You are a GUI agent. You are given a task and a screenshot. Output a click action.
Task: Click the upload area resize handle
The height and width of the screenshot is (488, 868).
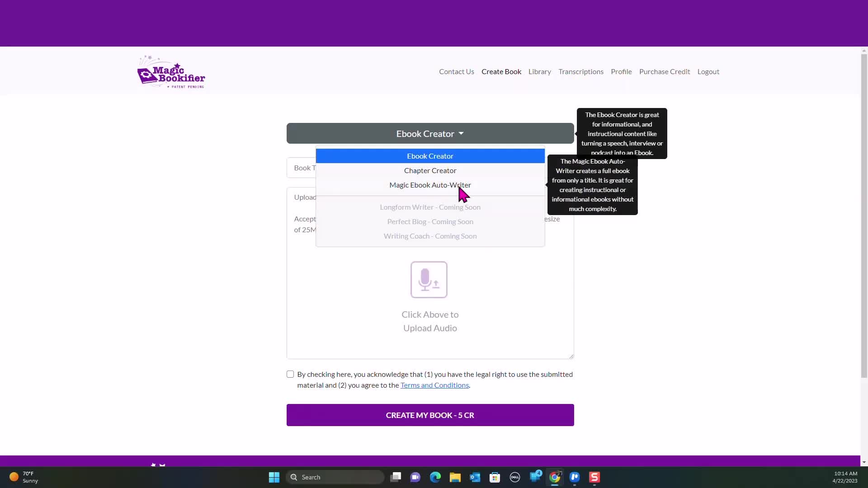point(571,357)
